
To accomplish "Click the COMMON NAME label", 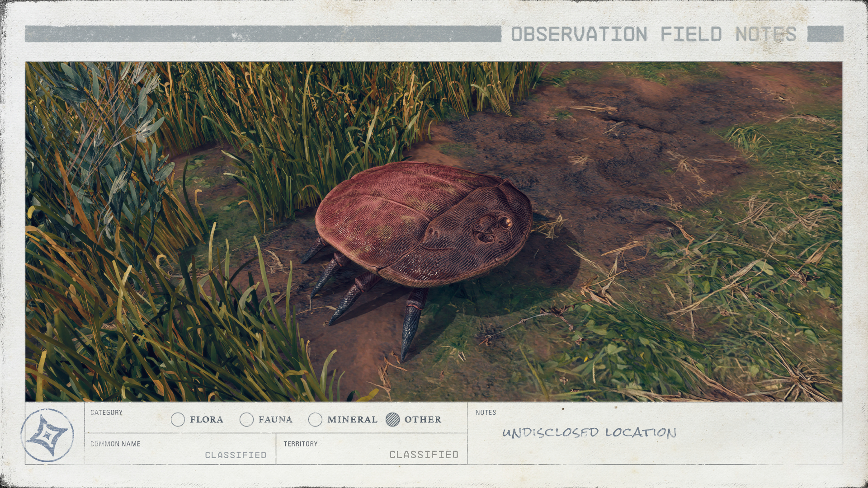I will click(x=115, y=444).
